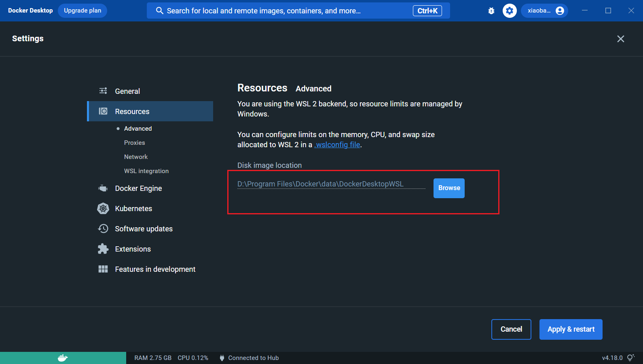Open the bug report troubleshoot icon
643x364 pixels.
pos(491,11)
